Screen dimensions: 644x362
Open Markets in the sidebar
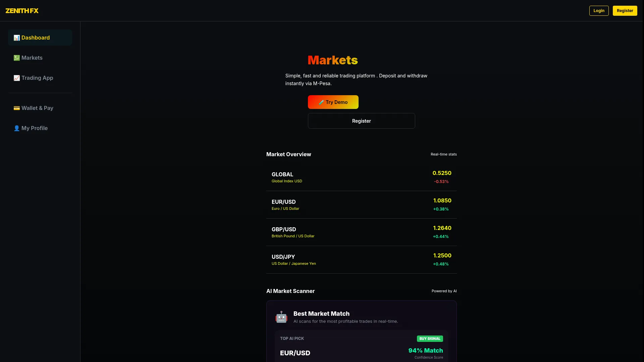point(40,58)
